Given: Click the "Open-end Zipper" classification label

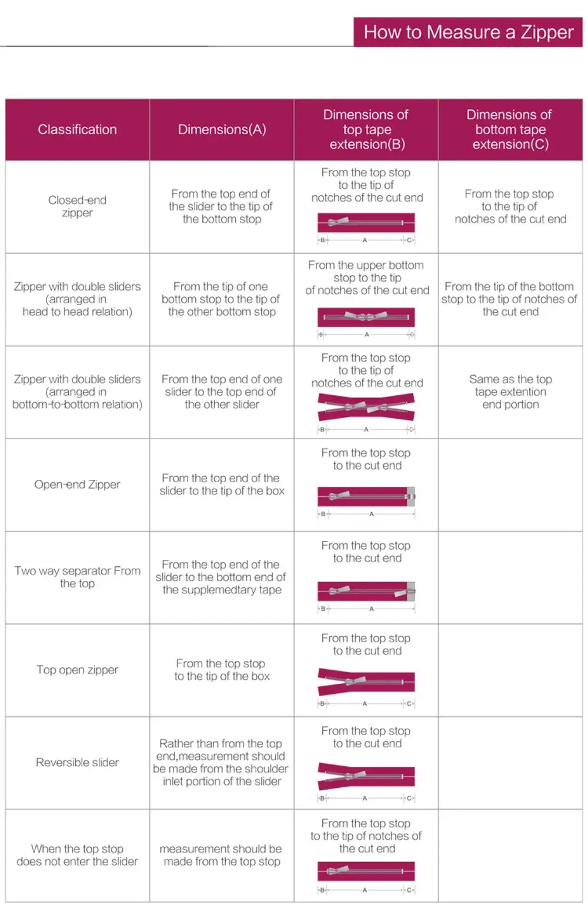Looking at the screenshot, I should coord(77,485).
